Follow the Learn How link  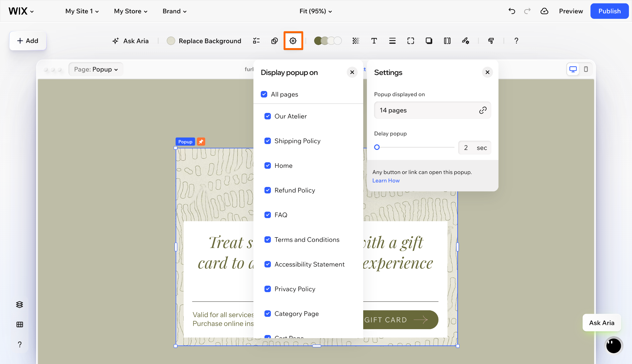[386, 181]
